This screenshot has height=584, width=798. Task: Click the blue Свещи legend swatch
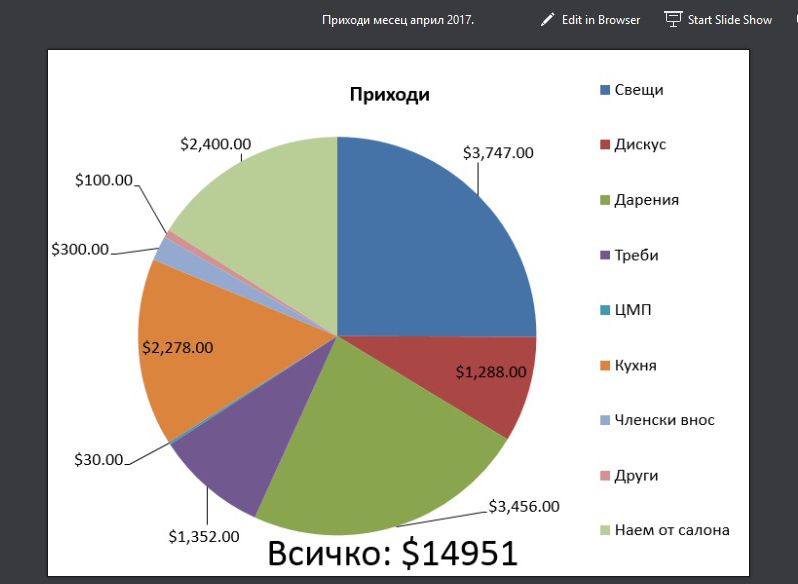point(604,90)
